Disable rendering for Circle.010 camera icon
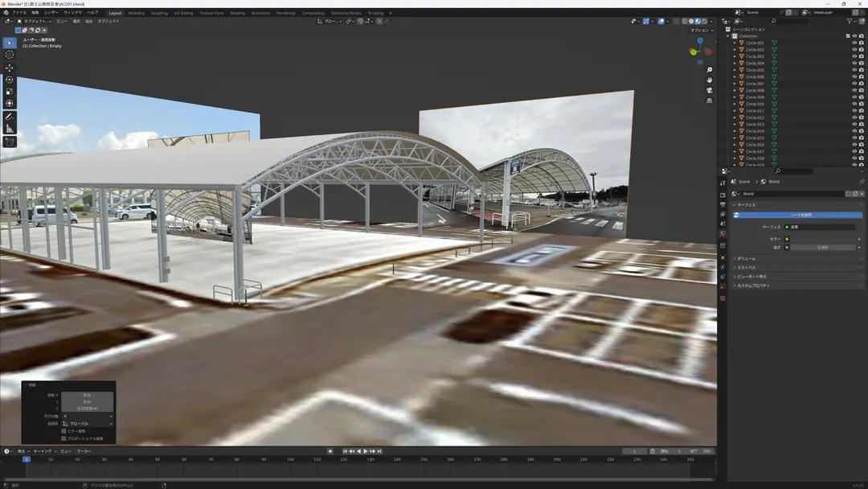Image resolution: width=868 pixels, height=489 pixels. pyautogui.click(x=862, y=104)
